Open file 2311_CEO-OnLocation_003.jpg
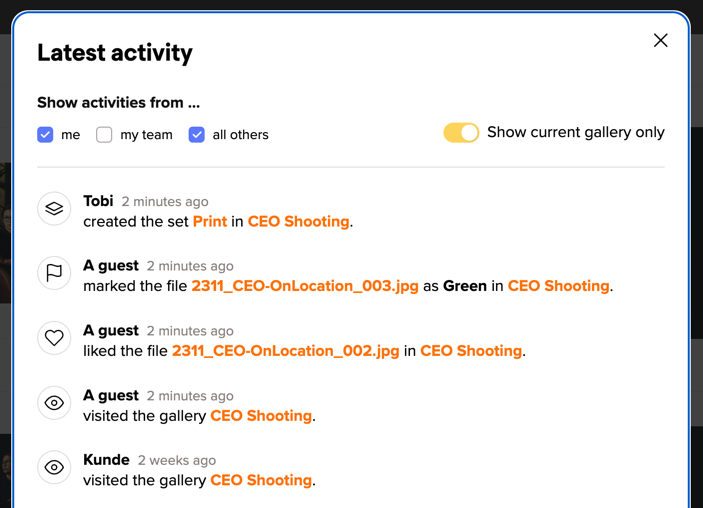The image size is (703, 508). click(x=305, y=286)
